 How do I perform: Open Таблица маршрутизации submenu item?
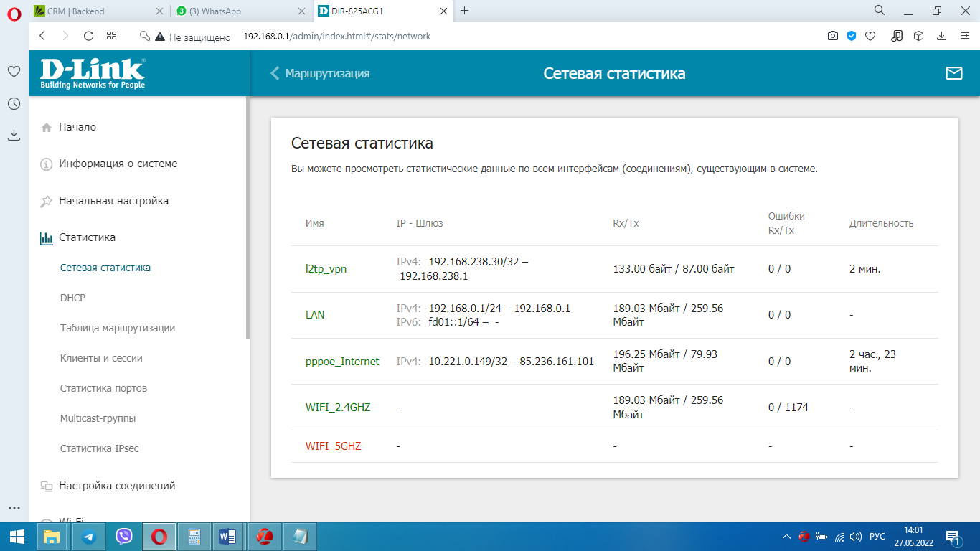118,328
